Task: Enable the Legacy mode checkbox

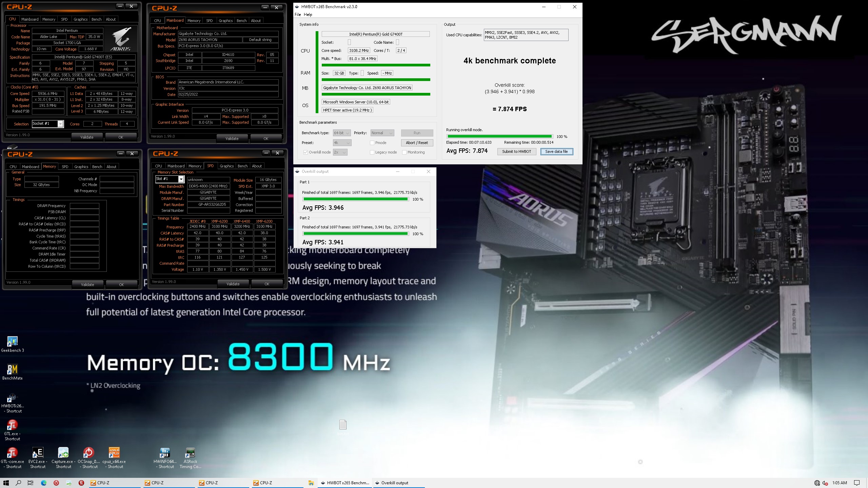Action: (x=372, y=152)
